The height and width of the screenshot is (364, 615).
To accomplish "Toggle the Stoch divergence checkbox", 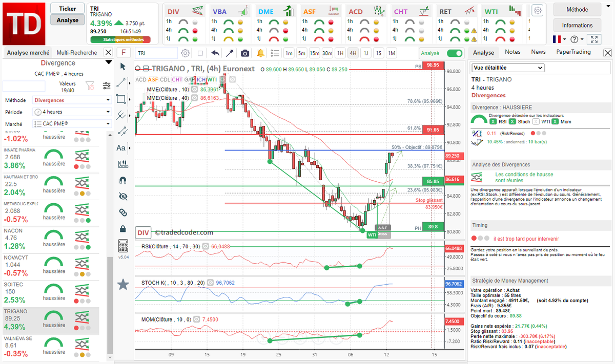I will click(514, 122).
